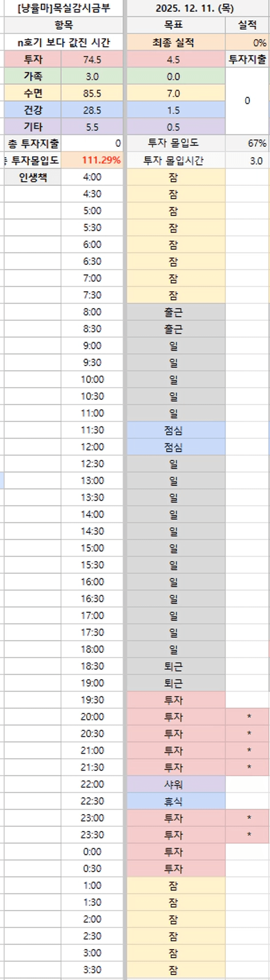Select the 출근 cell at 8:00
The image size is (270, 980).
(x=173, y=312)
